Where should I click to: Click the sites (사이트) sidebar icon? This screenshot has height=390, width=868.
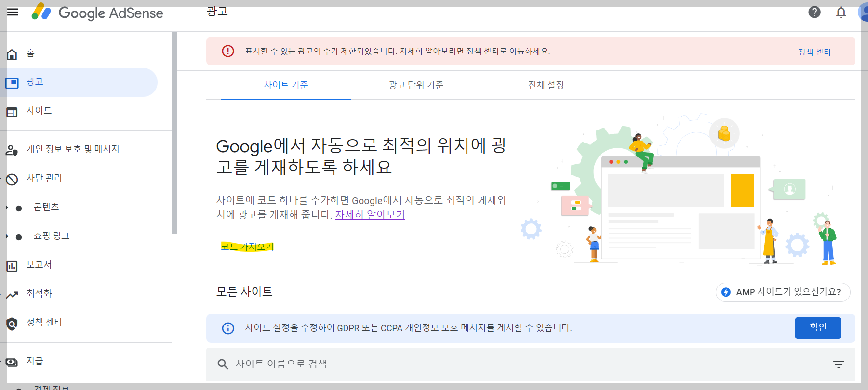pos(12,112)
